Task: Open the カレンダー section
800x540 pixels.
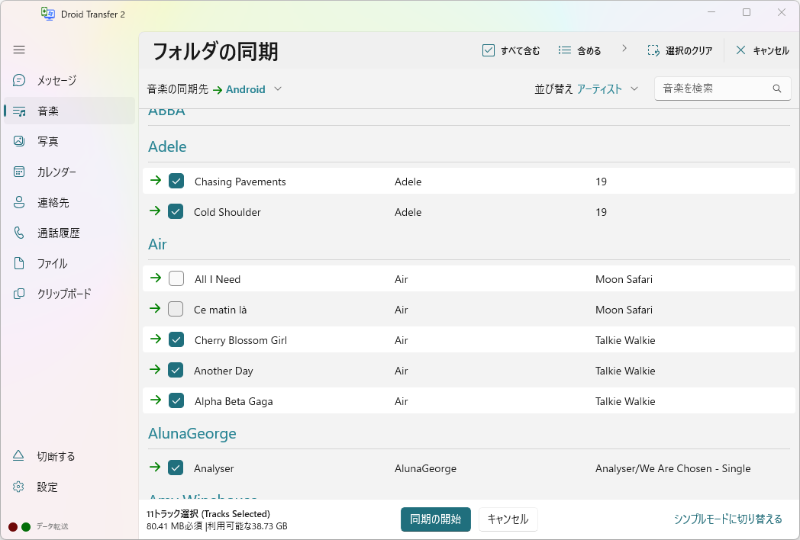Action: [x=69, y=171]
